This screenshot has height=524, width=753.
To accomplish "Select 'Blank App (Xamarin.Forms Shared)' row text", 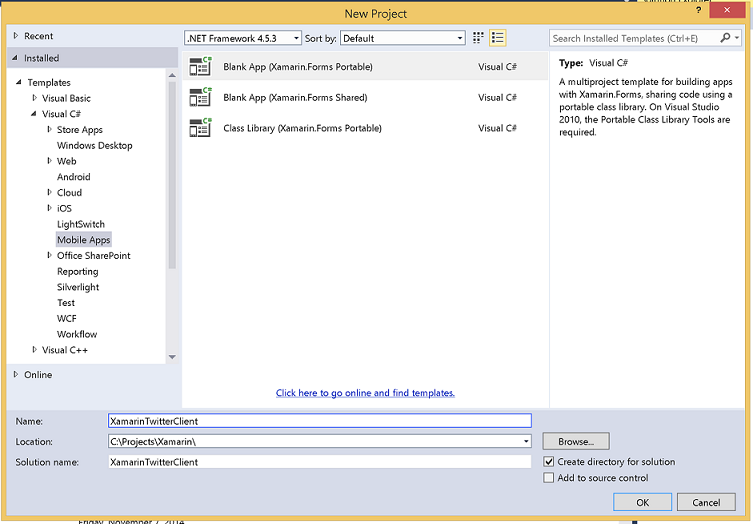I will point(295,97).
